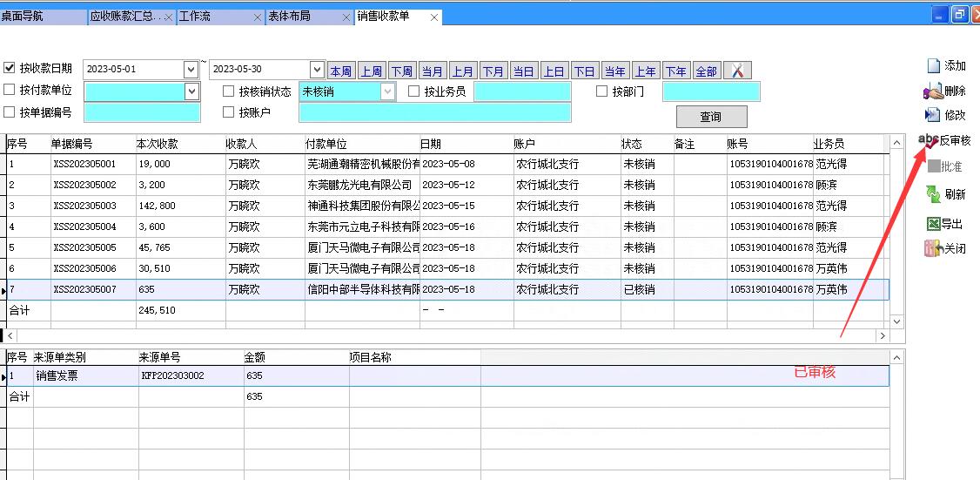Click the 修改 (Edit) icon
This screenshot has height=480, width=980.
coord(933,115)
